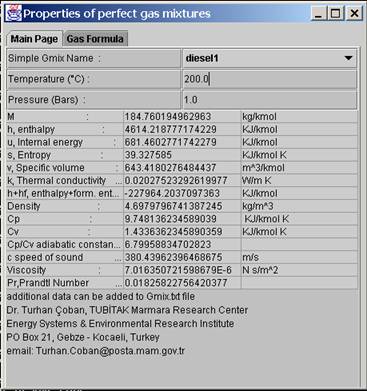Close the Properties of perfect gas mixtures window

point(353,14)
